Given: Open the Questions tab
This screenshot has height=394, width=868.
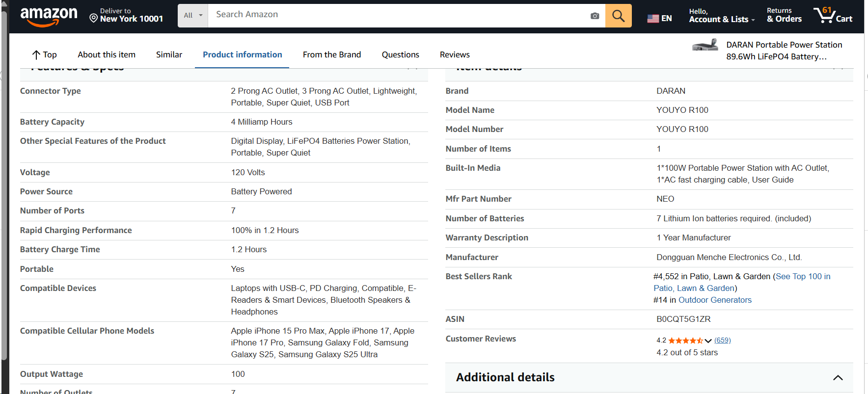Looking at the screenshot, I should [401, 54].
